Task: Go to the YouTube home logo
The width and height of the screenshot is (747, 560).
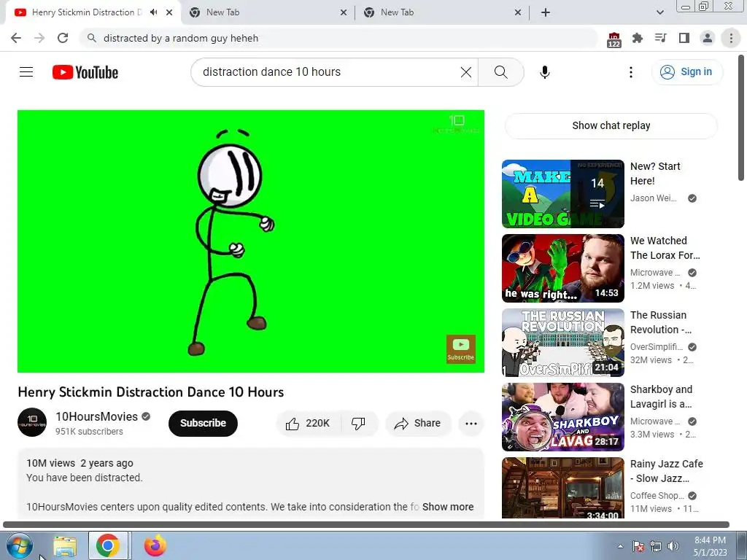Action: [85, 72]
